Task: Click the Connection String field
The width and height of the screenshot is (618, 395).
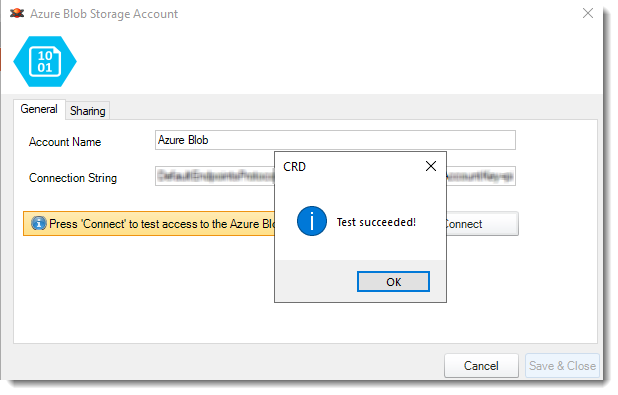Action: tap(335, 176)
